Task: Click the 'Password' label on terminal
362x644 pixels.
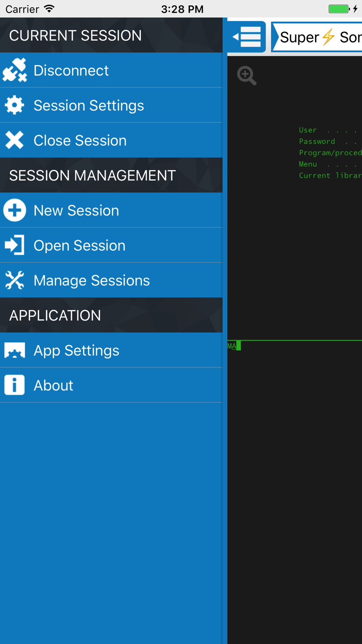Action: pos(317,141)
